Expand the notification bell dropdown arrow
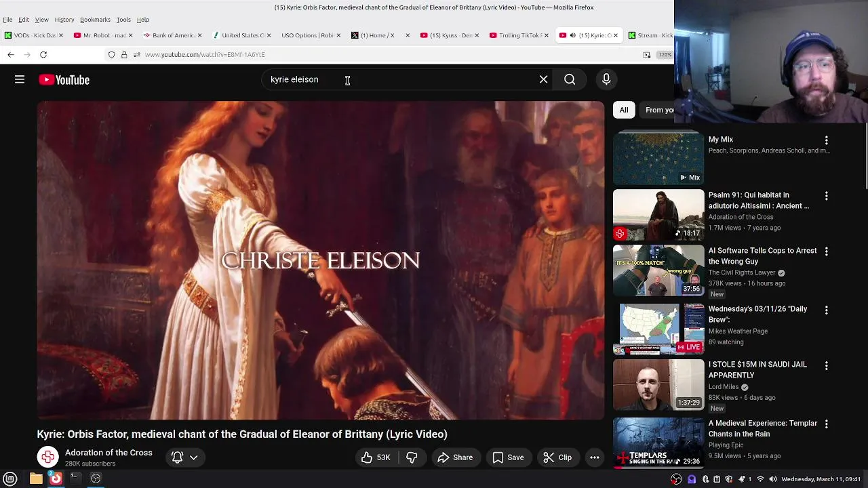The height and width of the screenshot is (488, 868). tap(194, 457)
